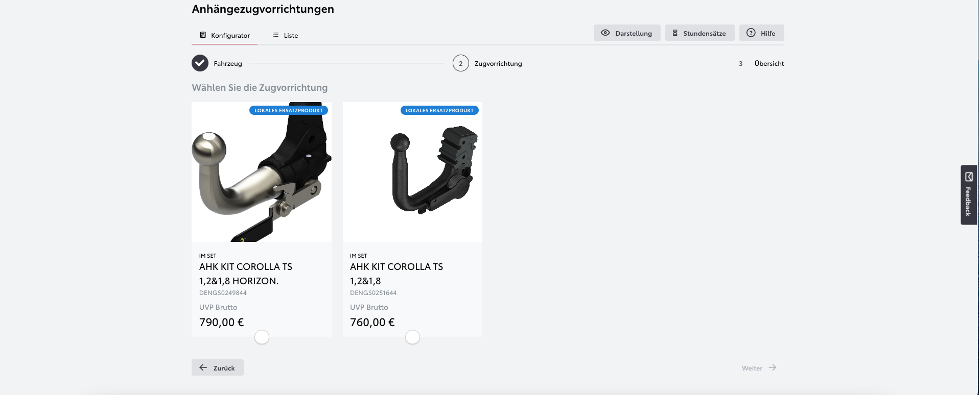The width and height of the screenshot is (980, 395).
Task: Click the completed Fahrzeug checkmark step icon
Action: [x=200, y=63]
